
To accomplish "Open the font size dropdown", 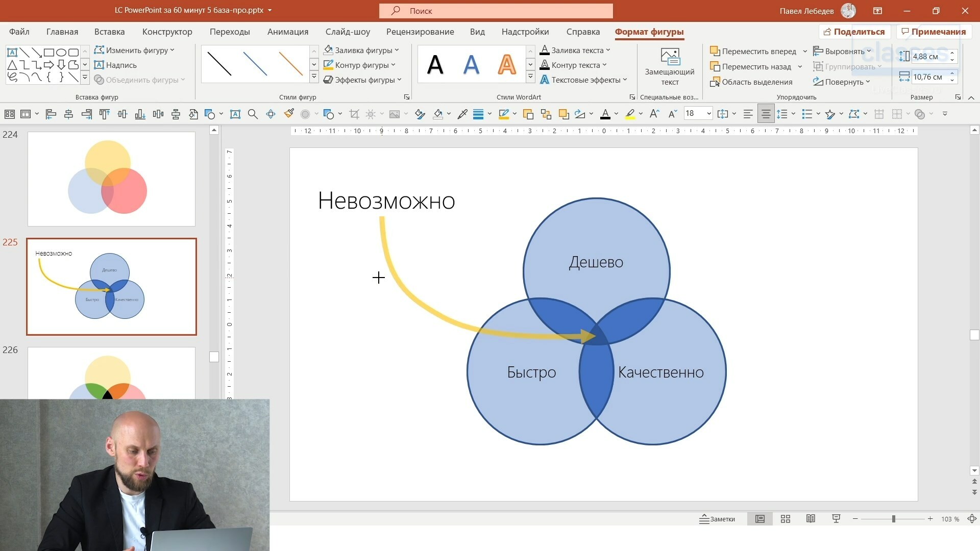I will tap(709, 114).
